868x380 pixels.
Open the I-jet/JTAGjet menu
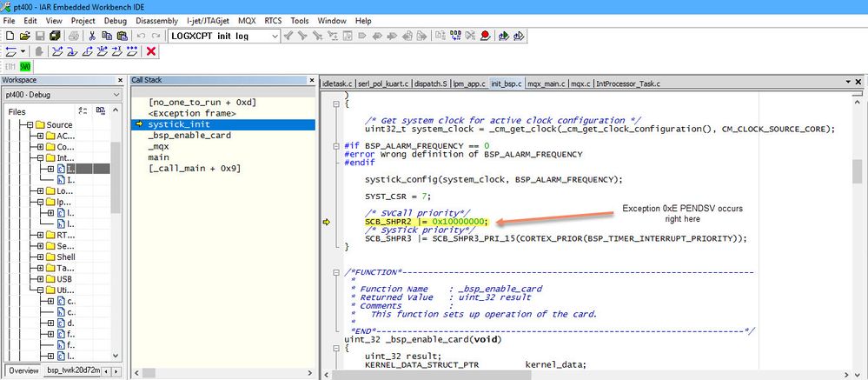pos(209,21)
